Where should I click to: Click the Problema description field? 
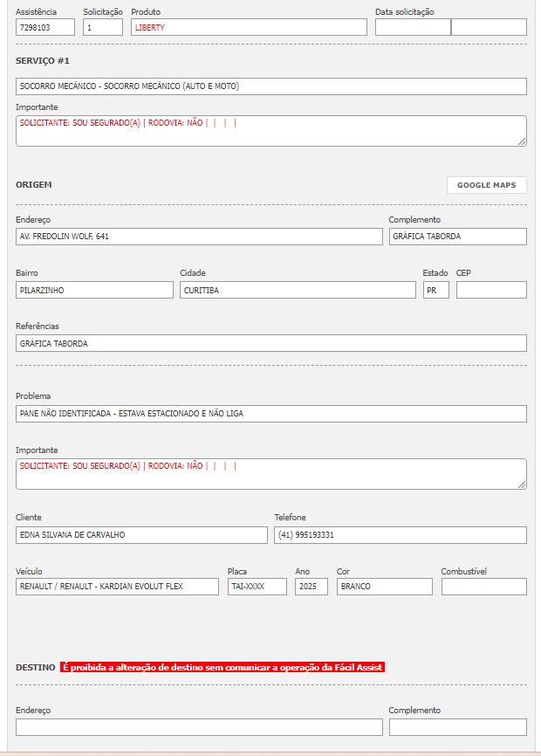[270, 413]
